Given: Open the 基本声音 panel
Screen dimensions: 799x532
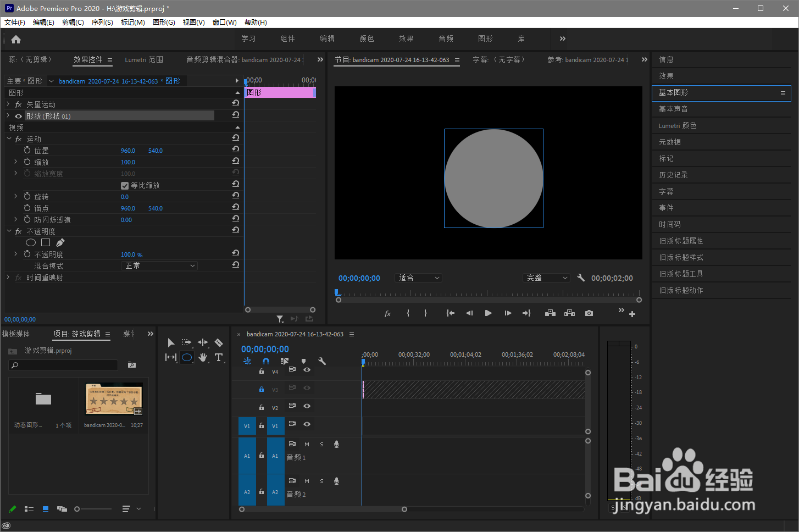Looking at the screenshot, I should tap(721, 109).
